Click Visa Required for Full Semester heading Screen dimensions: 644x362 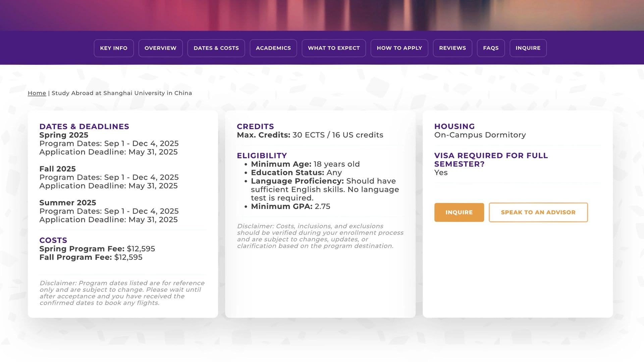(x=491, y=160)
